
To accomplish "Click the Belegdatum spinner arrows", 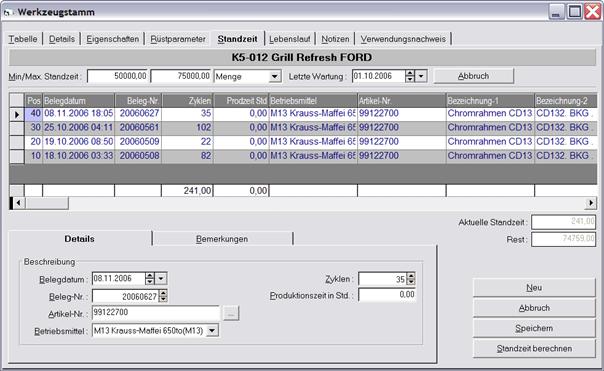I will (x=150, y=278).
